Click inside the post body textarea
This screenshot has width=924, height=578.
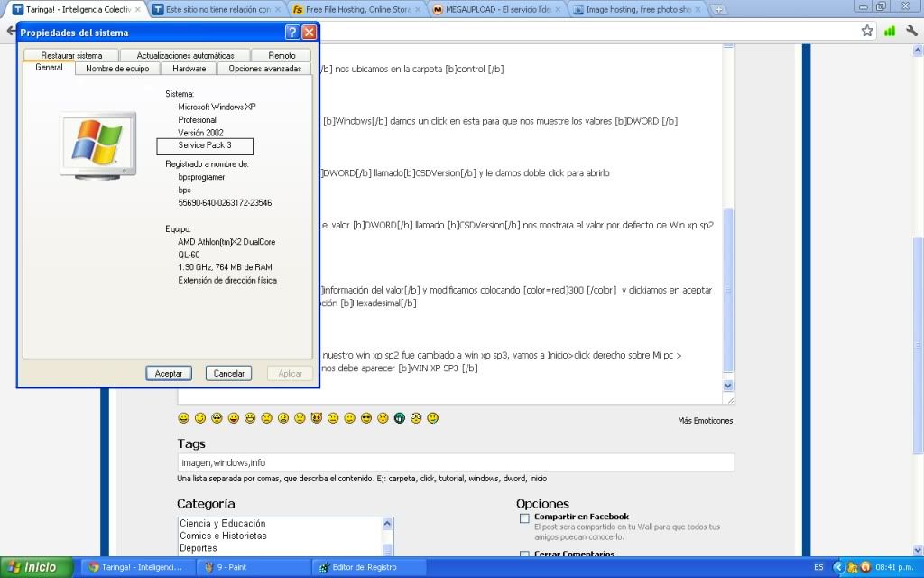coord(521,224)
